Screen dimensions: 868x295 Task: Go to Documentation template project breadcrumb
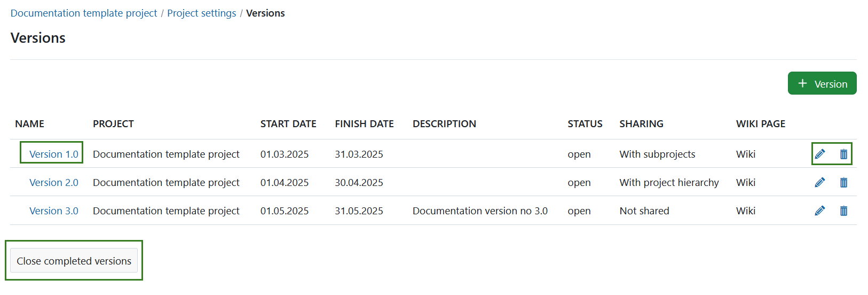pyautogui.click(x=84, y=13)
